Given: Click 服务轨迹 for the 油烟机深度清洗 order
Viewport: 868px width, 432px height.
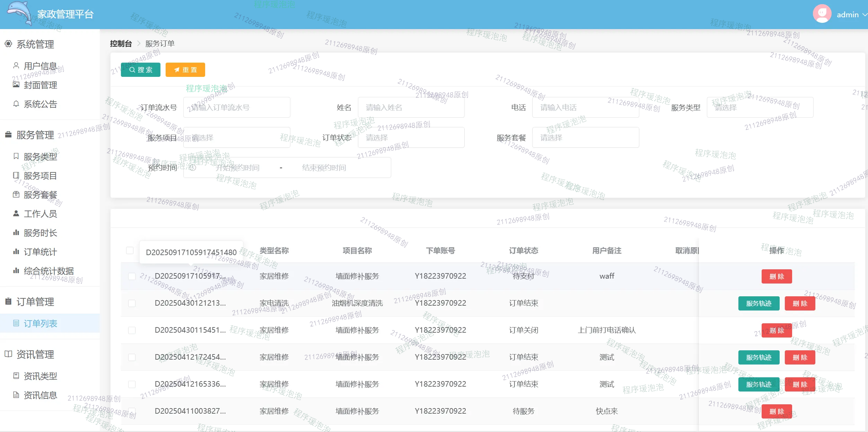Looking at the screenshot, I should tap(759, 304).
